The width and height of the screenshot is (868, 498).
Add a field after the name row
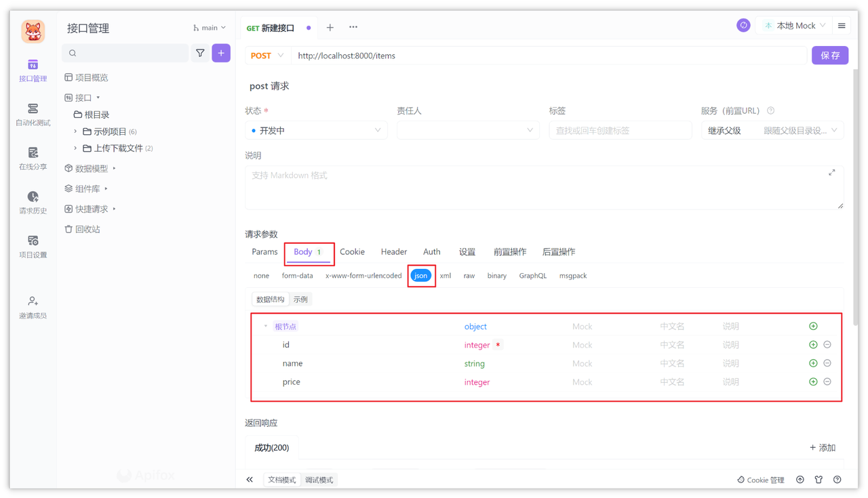[x=813, y=363]
